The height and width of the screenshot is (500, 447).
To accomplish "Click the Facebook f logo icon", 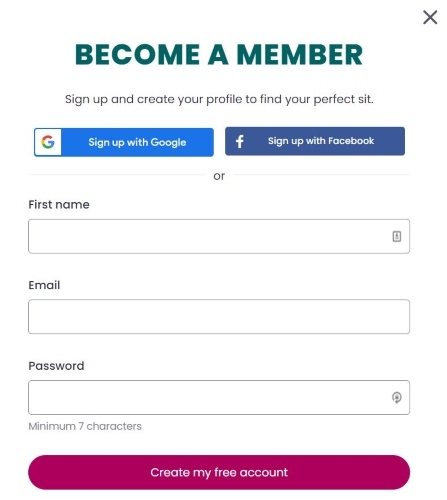I will (x=240, y=141).
